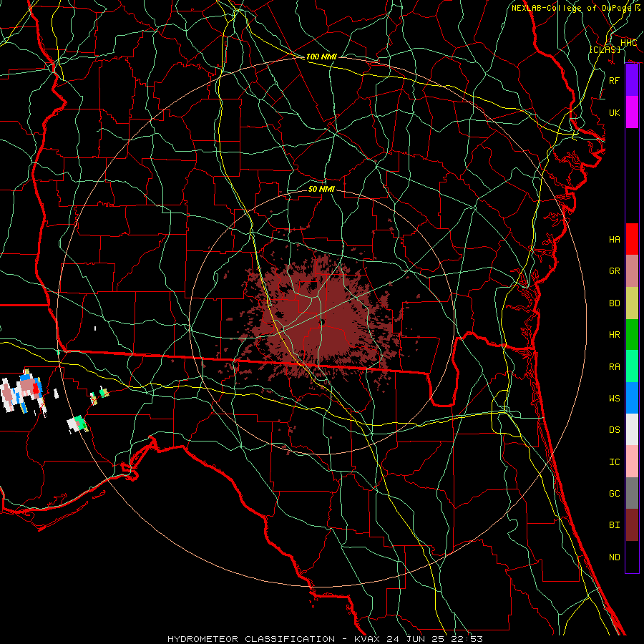This screenshot has height=644, width=644.
Task: Click the RA legend label
Action: tap(615, 367)
